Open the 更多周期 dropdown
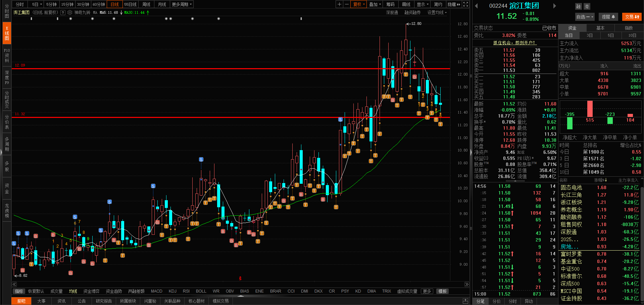Viewport: 644px width, 305px height. [182, 4]
